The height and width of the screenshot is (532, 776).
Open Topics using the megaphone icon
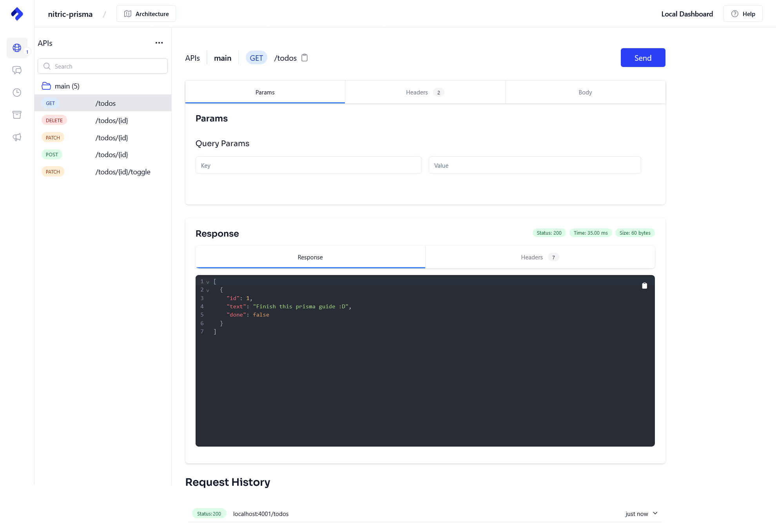coord(17,137)
